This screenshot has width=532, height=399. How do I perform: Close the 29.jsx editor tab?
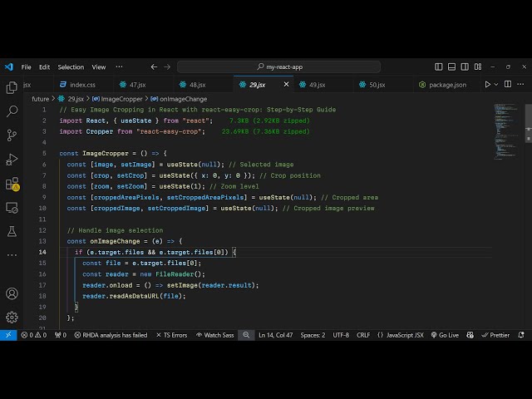click(288, 84)
